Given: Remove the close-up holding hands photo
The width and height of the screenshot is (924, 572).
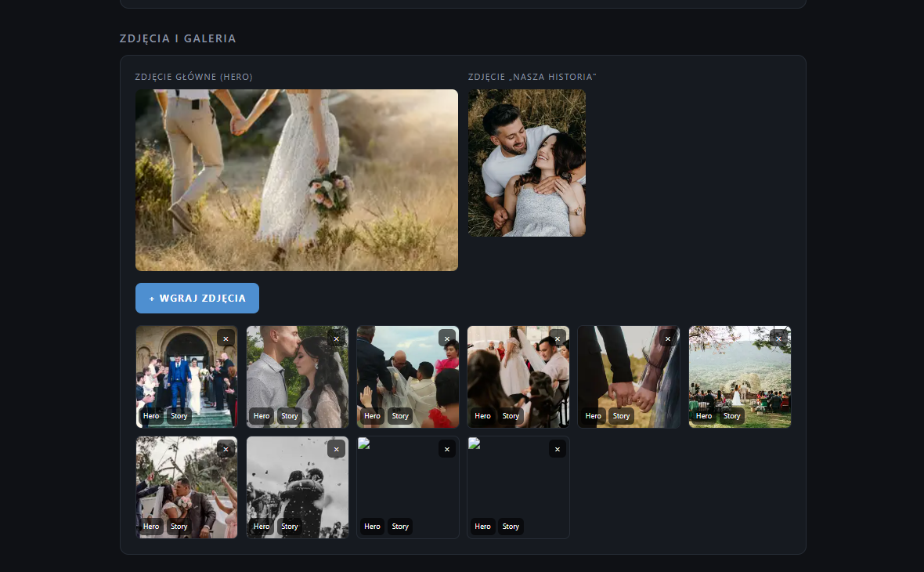Looking at the screenshot, I should click(668, 338).
